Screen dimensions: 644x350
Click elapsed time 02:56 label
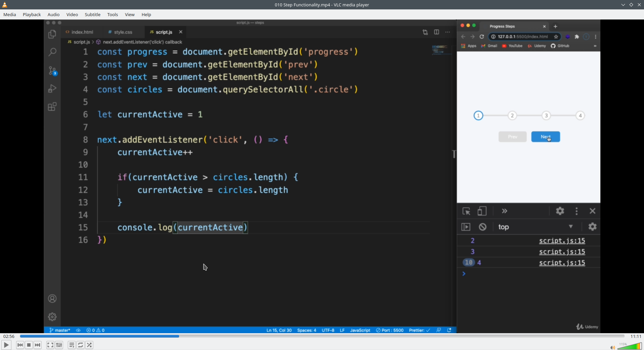click(x=9, y=336)
